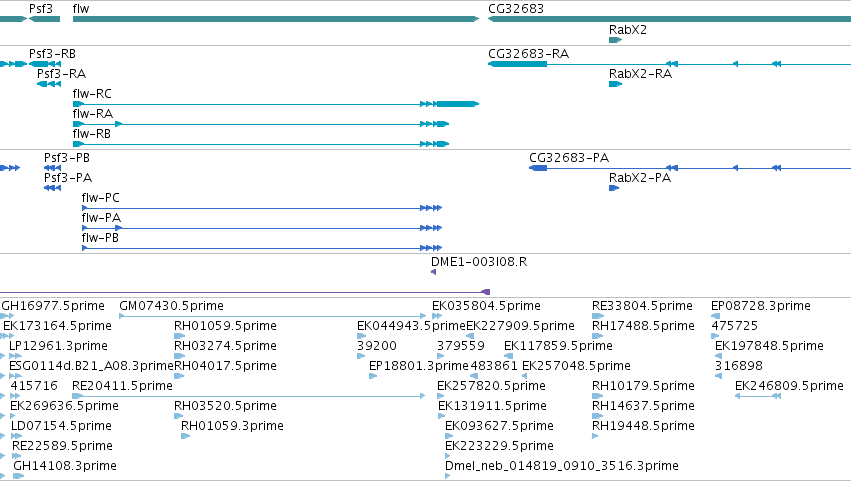Select EST EP08728.3prime

pyautogui.click(x=761, y=306)
